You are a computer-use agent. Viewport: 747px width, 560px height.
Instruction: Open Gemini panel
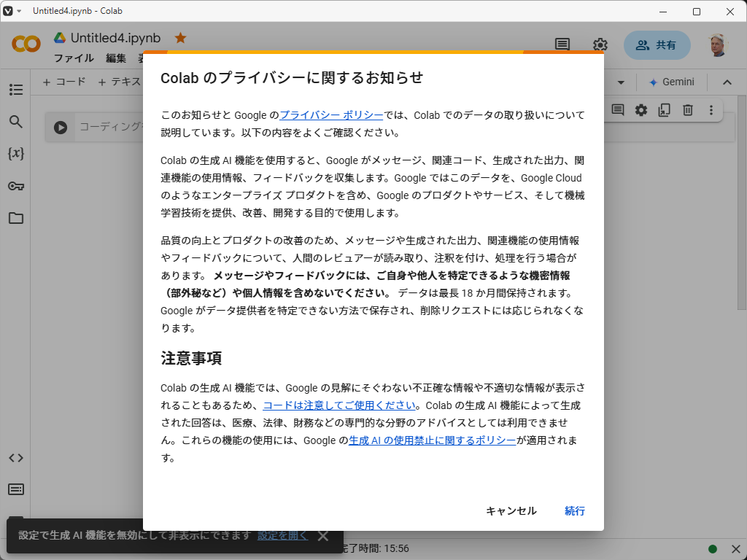672,82
